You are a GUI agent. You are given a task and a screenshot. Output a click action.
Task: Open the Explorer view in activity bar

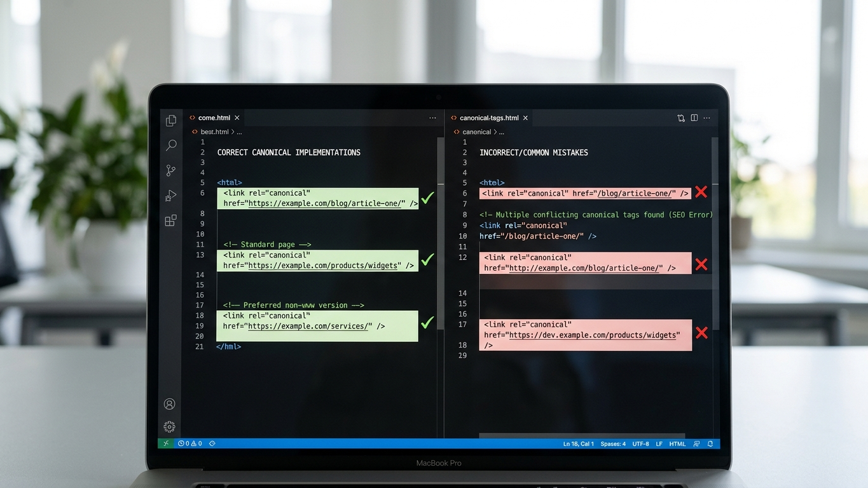click(x=170, y=120)
